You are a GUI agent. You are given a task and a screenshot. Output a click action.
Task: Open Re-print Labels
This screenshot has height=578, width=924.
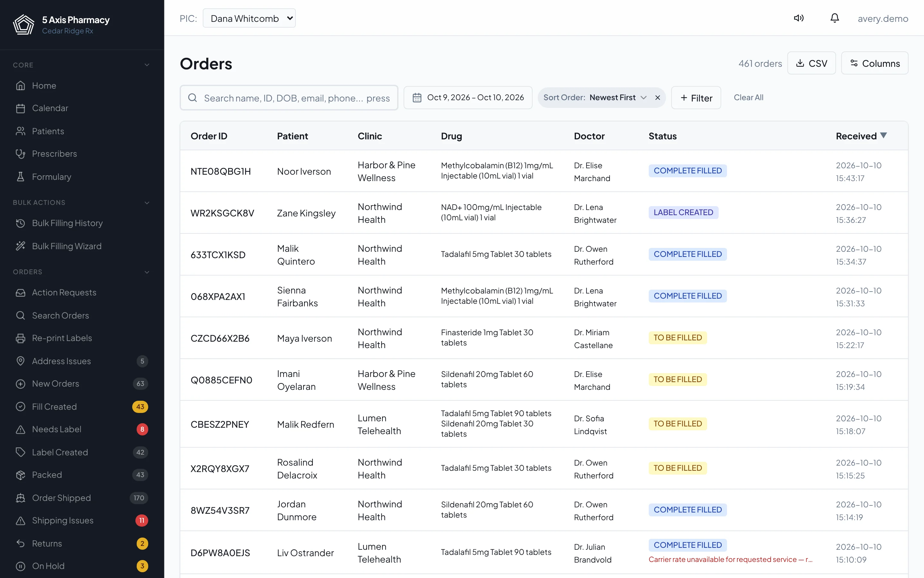[82, 338]
